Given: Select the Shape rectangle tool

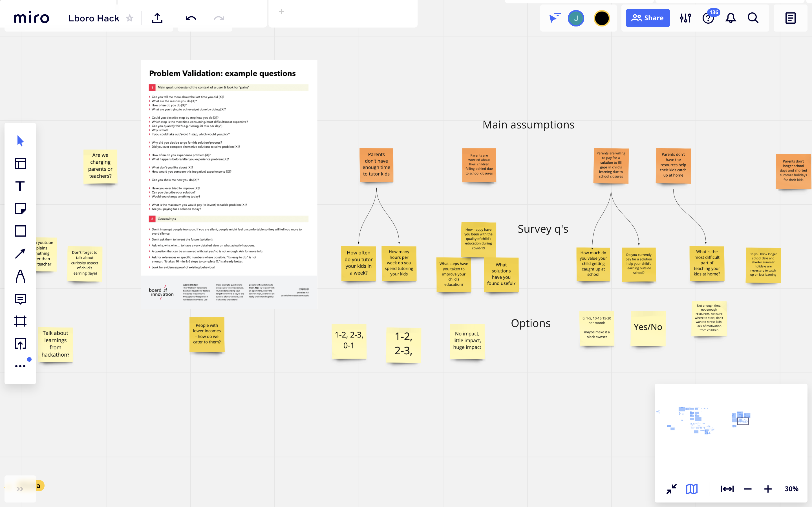Looking at the screenshot, I should 20,231.
